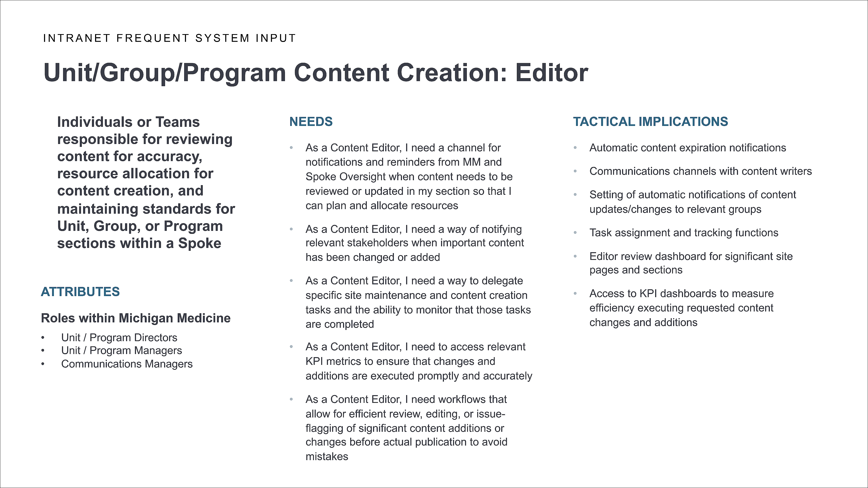Image resolution: width=868 pixels, height=488 pixels.
Task: Click the 'INTRANET FREQUENT SYSTEM INPUT' header text
Action: click(x=170, y=38)
